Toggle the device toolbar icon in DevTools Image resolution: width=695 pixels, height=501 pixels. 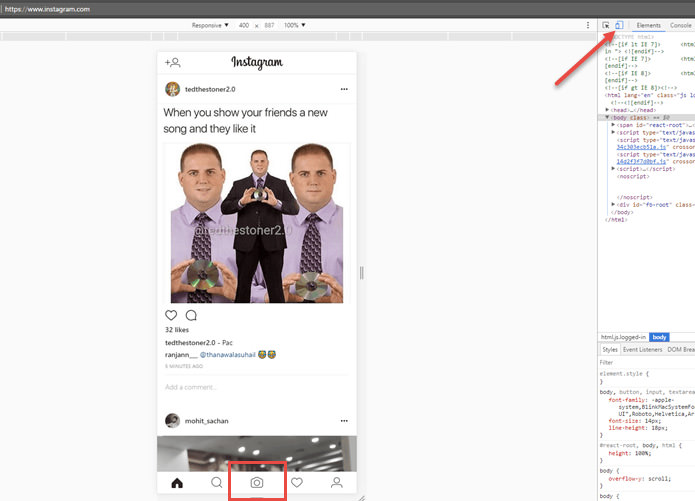pyautogui.click(x=619, y=25)
